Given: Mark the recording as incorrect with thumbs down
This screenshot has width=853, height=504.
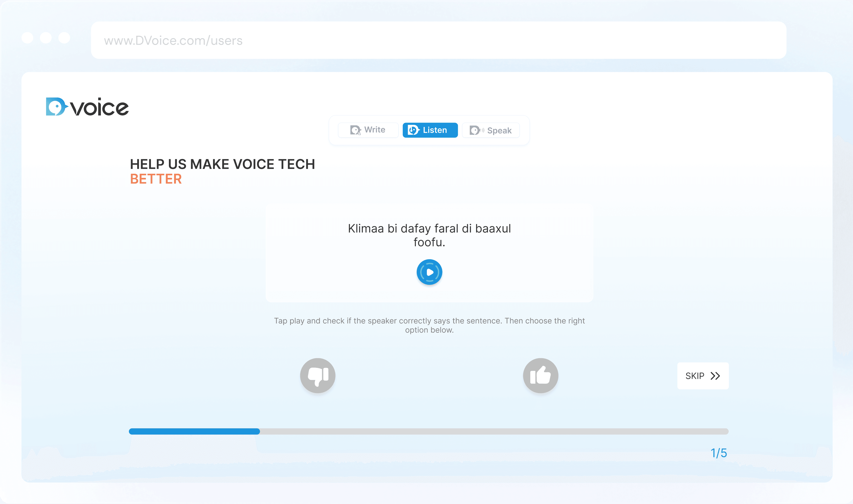Looking at the screenshot, I should point(317,376).
